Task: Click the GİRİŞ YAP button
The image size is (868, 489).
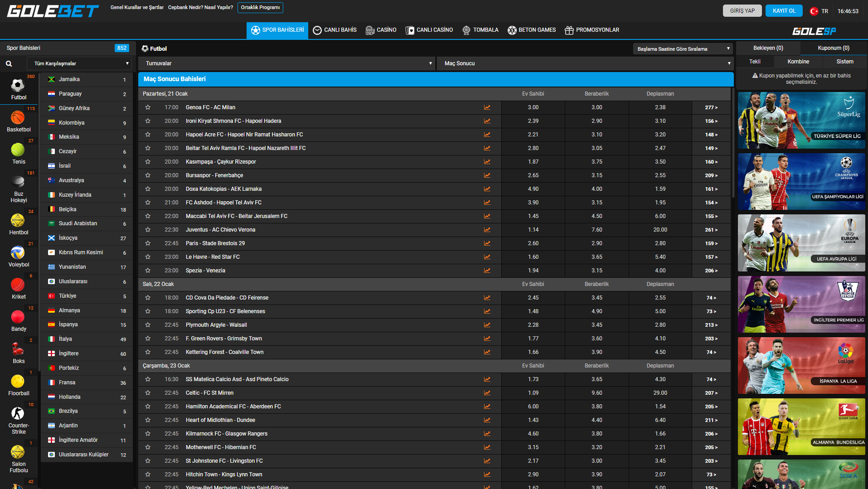Action: (x=742, y=11)
